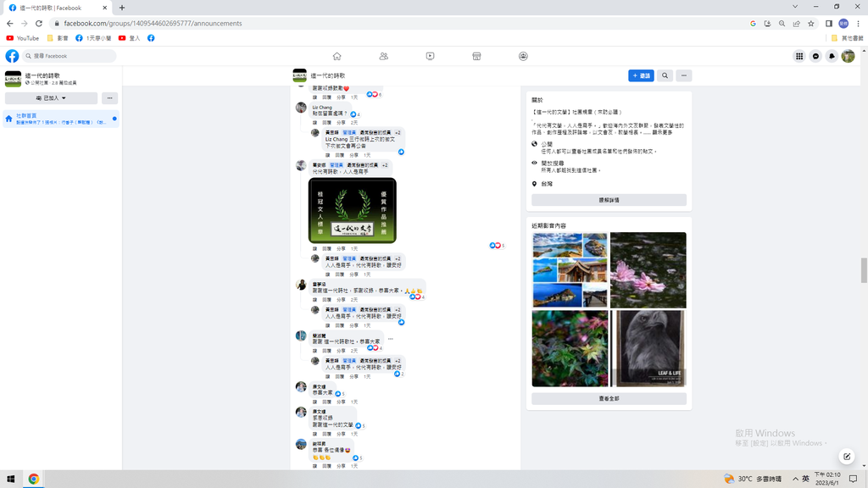The height and width of the screenshot is (488, 868).
Task: Open the Watch video icon in navigation
Action: [431, 56]
